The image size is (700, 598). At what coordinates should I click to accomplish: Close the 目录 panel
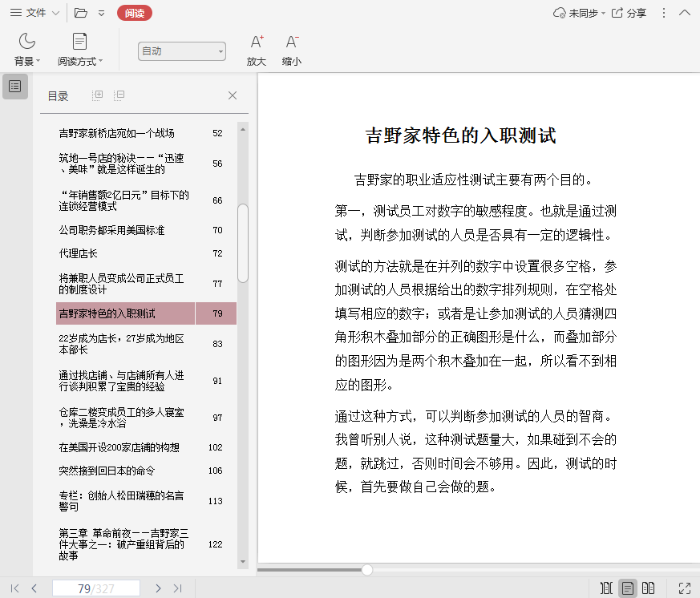point(233,95)
